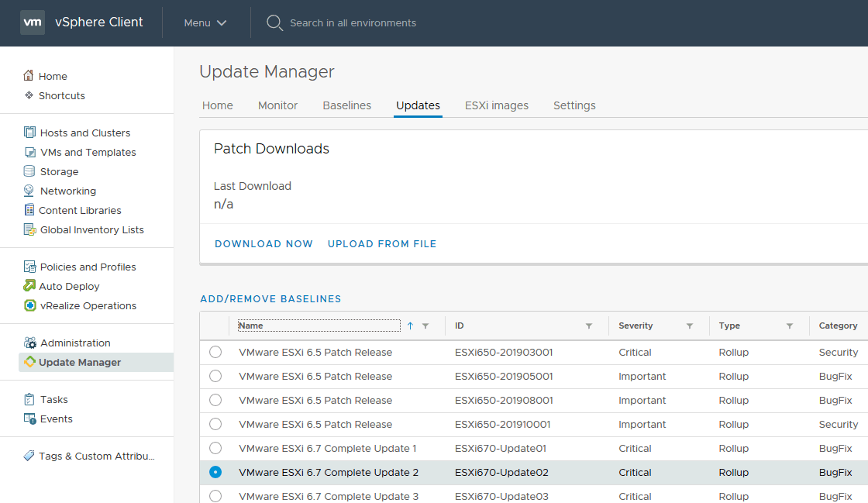Choose the ESXi650-201903001 patch radio button
The width and height of the screenshot is (868, 503).
coord(215,352)
